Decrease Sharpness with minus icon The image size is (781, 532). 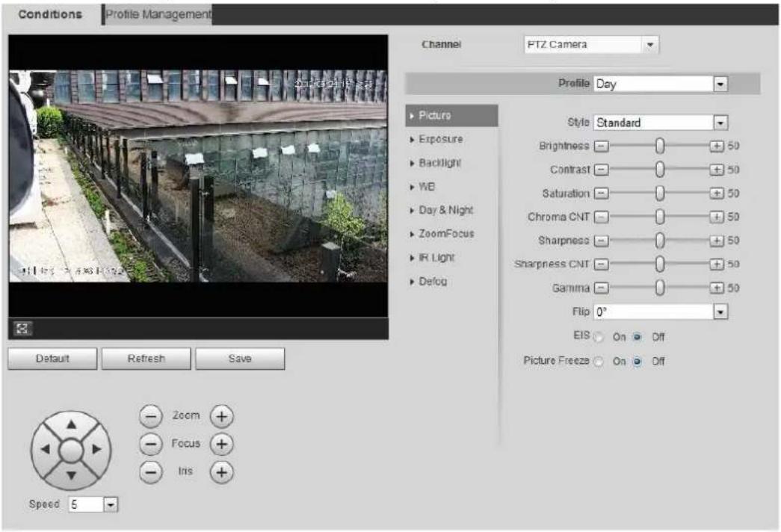click(602, 241)
